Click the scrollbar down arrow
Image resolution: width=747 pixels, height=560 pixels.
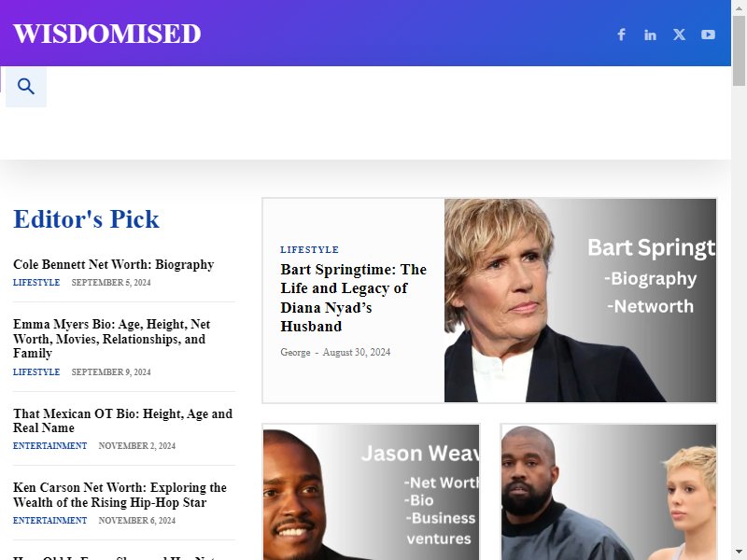coord(739,553)
